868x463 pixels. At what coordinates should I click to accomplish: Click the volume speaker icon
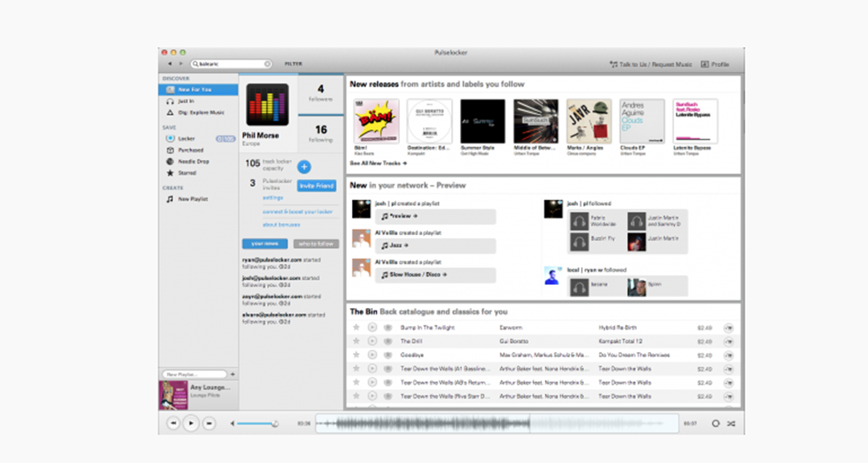[x=232, y=423]
